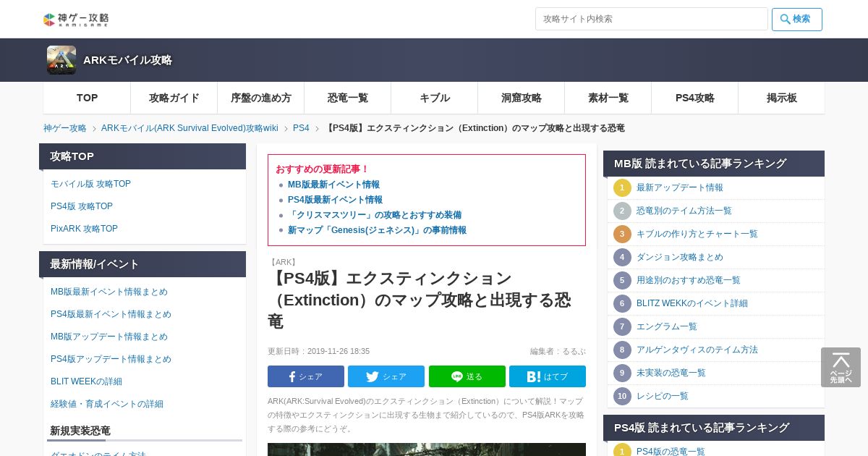Open the 素材一覧 navigation tab
Image resolution: width=868 pixels, height=456 pixels.
click(608, 98)
